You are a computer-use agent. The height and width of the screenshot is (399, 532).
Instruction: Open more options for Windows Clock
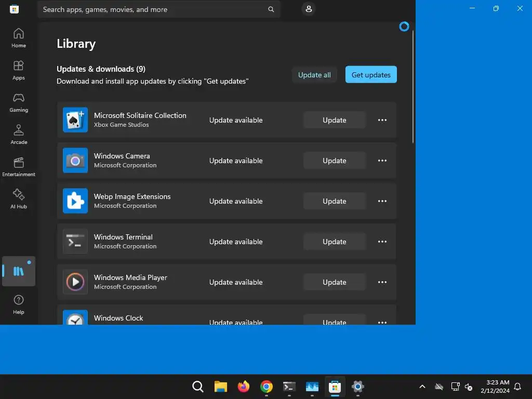(x=382, y=322)
